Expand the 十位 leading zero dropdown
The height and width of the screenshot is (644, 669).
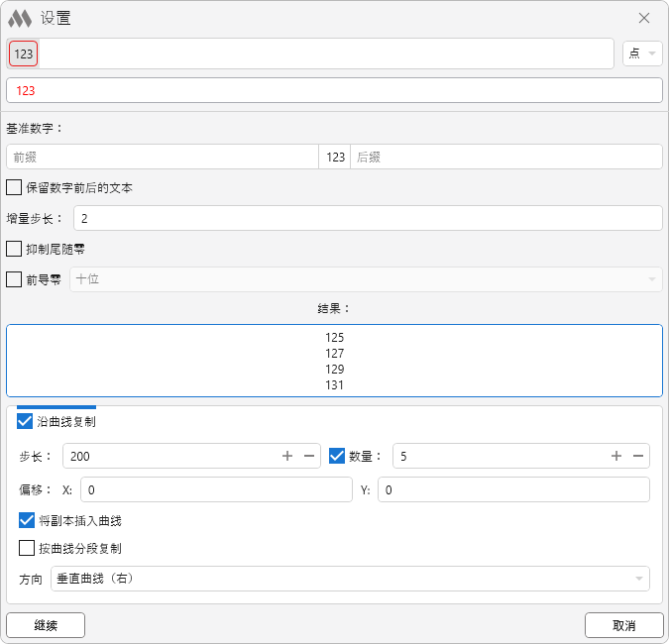tap(363, 279)
